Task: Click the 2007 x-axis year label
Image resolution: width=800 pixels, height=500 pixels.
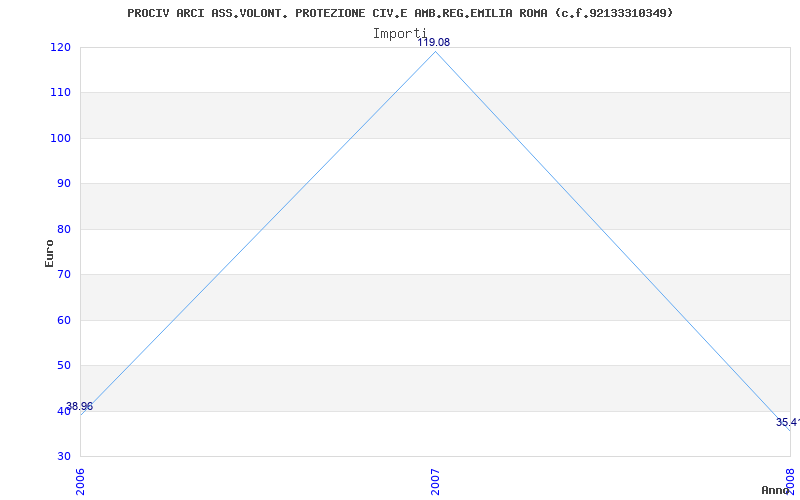Action: (x=435, y=482)
